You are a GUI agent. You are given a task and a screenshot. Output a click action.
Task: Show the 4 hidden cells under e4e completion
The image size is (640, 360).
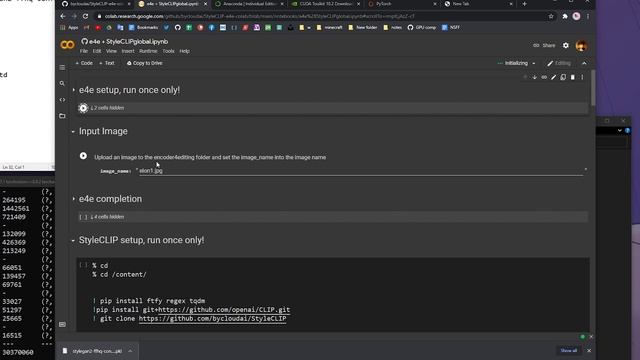(107, 217)
